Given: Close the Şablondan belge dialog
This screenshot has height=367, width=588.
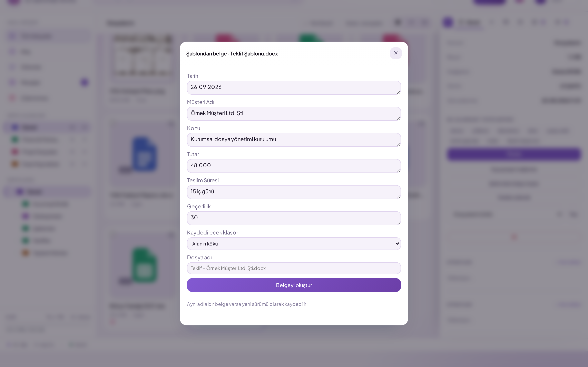Looking at the screenshot, I should (395, 53).
